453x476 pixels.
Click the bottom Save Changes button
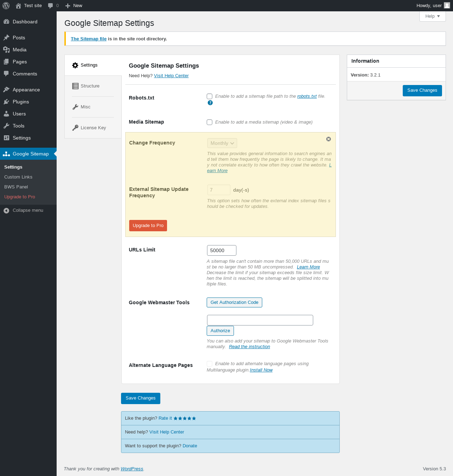141,398
